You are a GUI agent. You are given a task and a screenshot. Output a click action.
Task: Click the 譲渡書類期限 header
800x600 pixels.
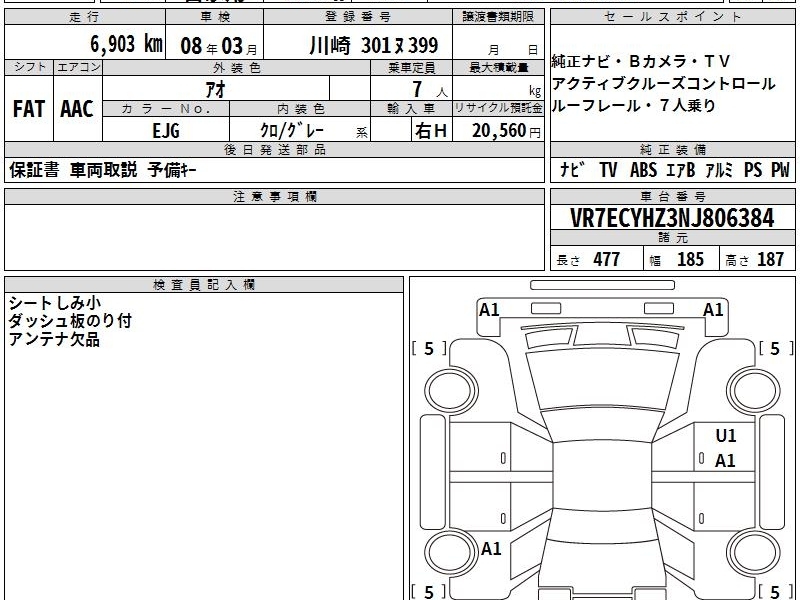click(x=498, y=17)
